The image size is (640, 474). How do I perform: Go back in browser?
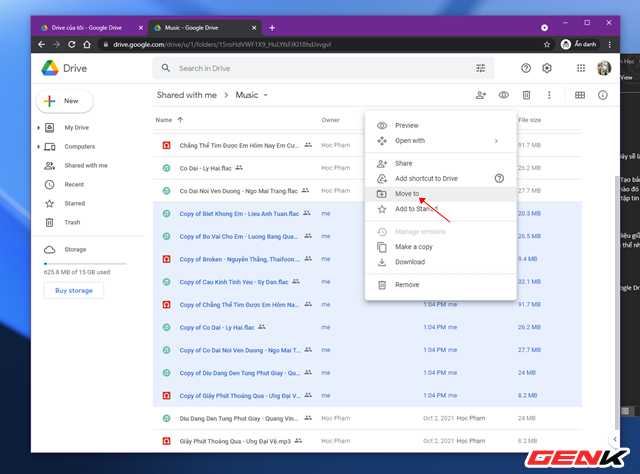[41, 45]
